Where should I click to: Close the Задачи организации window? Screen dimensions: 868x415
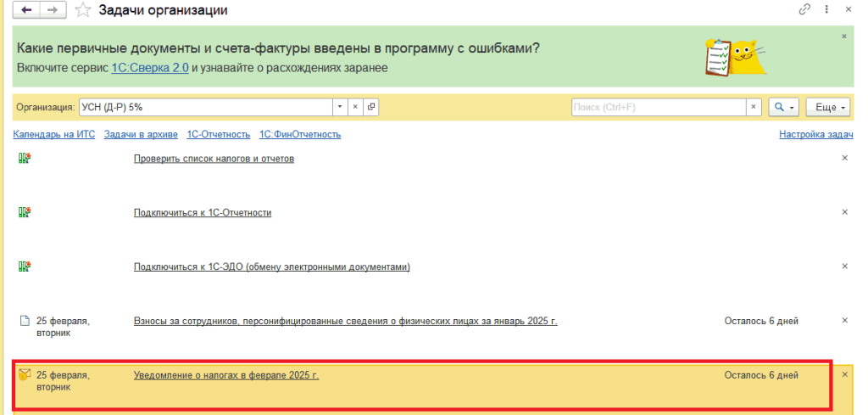pyautogui.click(x=849, y=10)
